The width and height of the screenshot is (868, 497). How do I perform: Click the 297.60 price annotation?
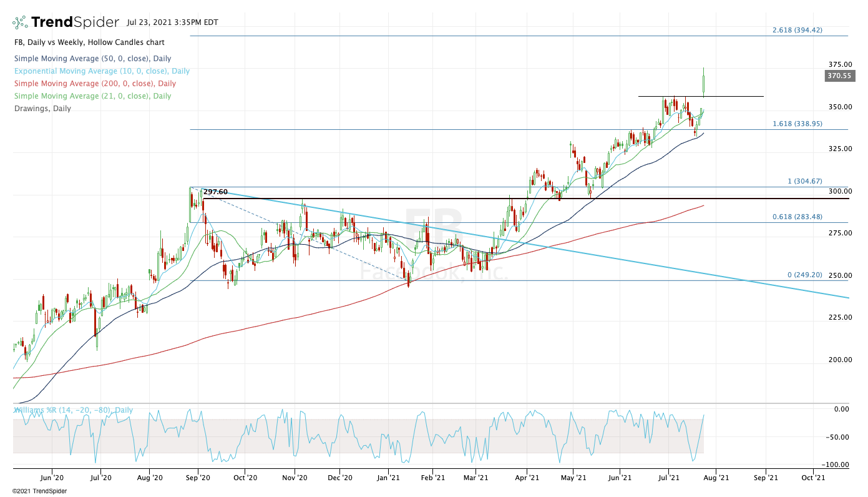coord(215,192)
